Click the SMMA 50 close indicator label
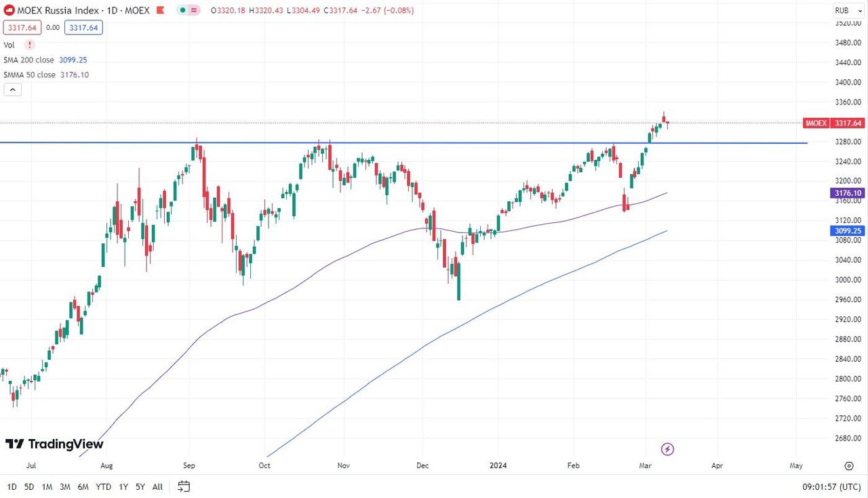Image resolution: width=868 pixels, height=498 pixels. tap(31, 75)
